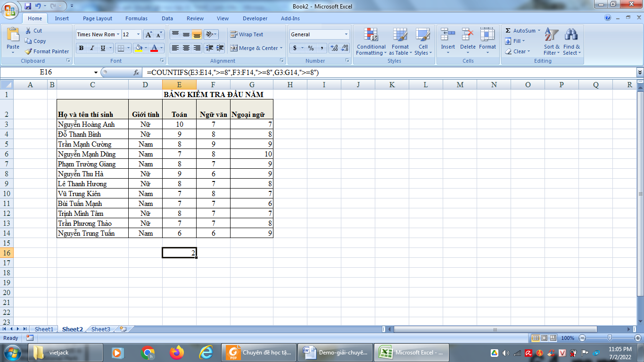Toggle Center horizontal alignment
Image resolution: width=644 pixels, height=362 pixels.
[186, 48]
